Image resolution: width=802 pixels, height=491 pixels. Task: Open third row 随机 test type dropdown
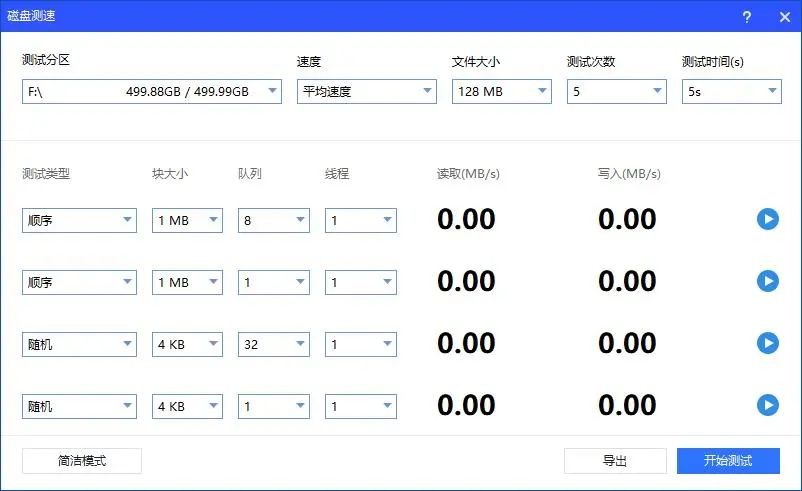coord(79,345)
